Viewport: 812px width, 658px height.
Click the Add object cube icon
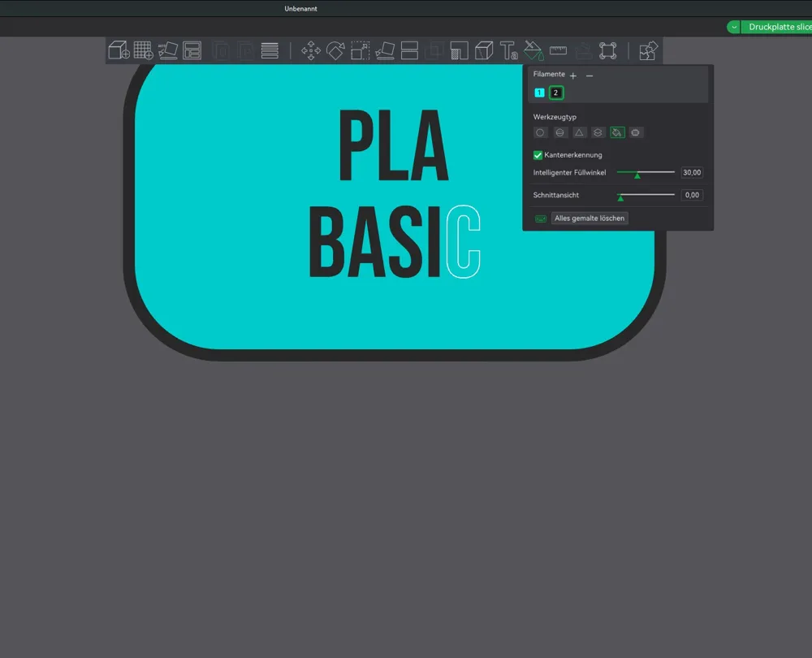[x=119, y=50]
